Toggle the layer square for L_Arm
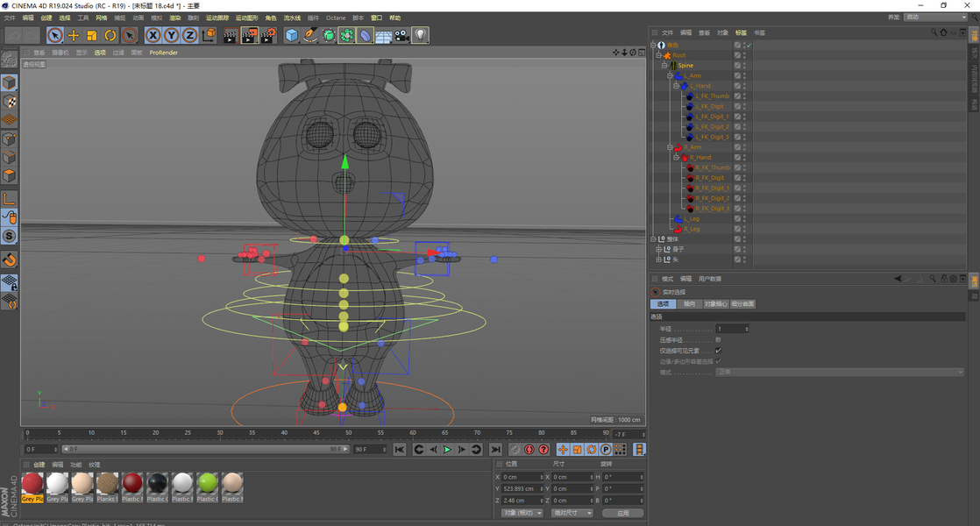The width and height of the screenshot is (980, 526). pyautogui.click(x=737, y=75)
